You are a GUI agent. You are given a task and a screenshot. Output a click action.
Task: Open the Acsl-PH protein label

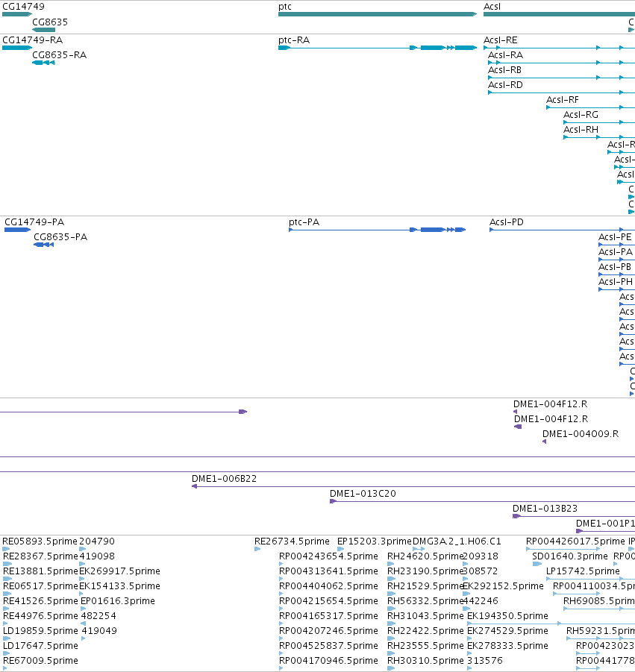click(x=616, y=282)
